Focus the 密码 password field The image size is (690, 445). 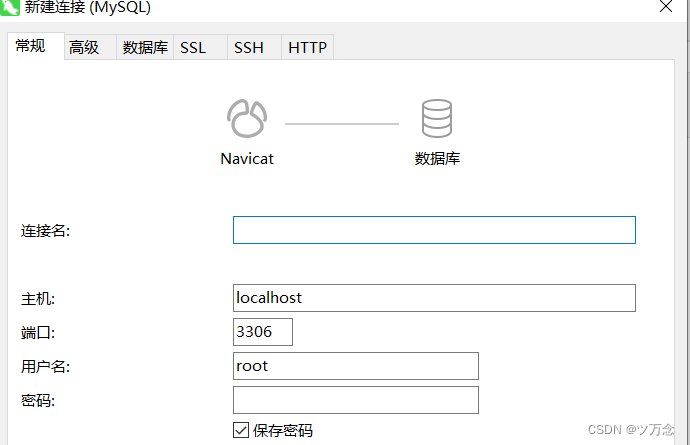click(x=356, y=400)
